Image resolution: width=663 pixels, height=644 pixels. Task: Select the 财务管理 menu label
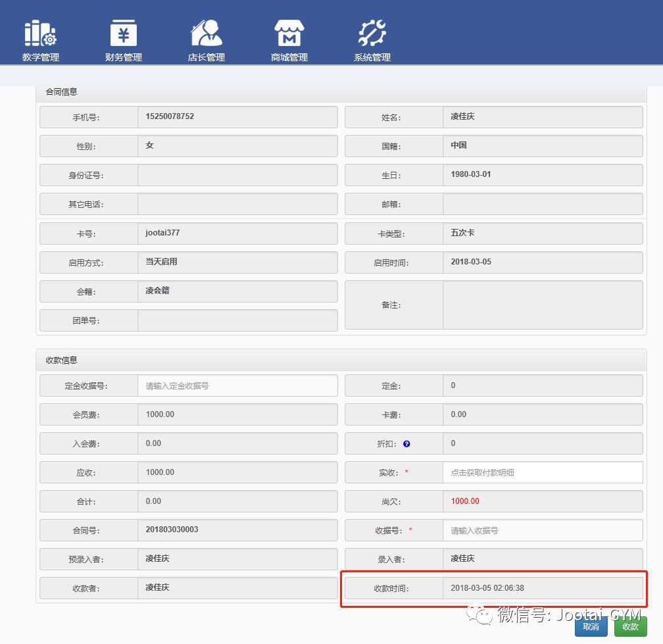point(124,57)
